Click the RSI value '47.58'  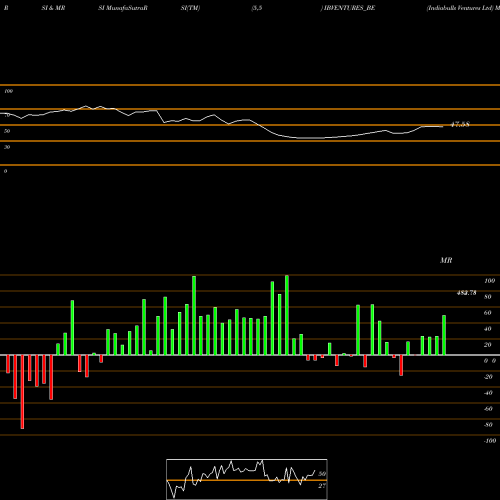coord(460,124)
